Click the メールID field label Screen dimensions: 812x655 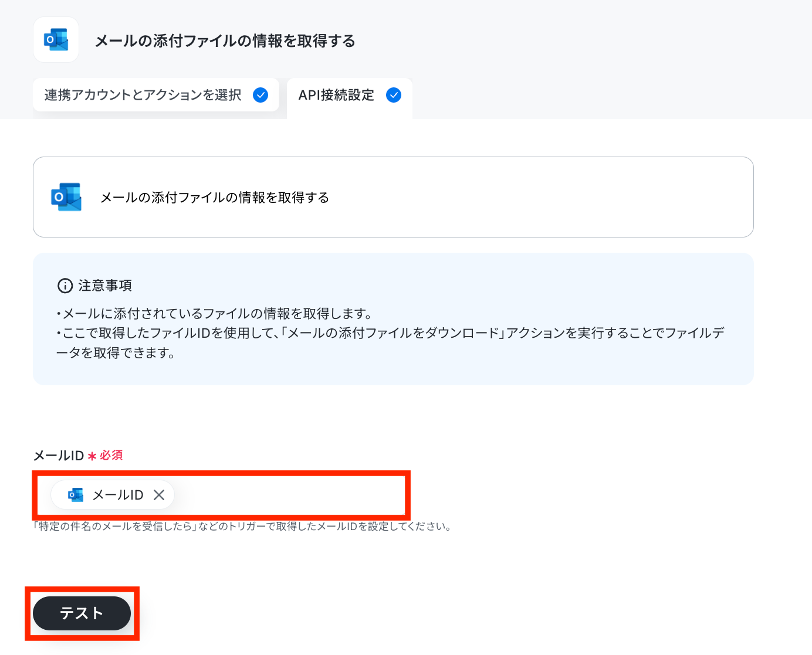click(x=59, y=456)
